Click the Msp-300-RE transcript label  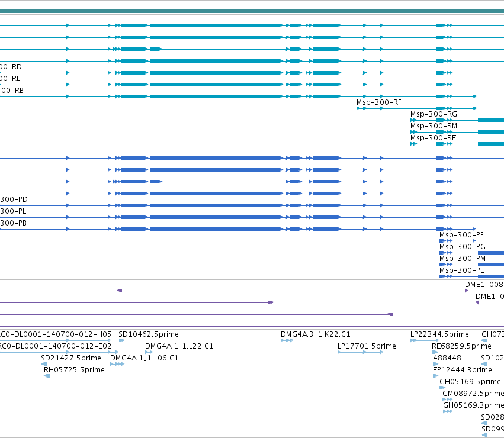pos(434,138)
